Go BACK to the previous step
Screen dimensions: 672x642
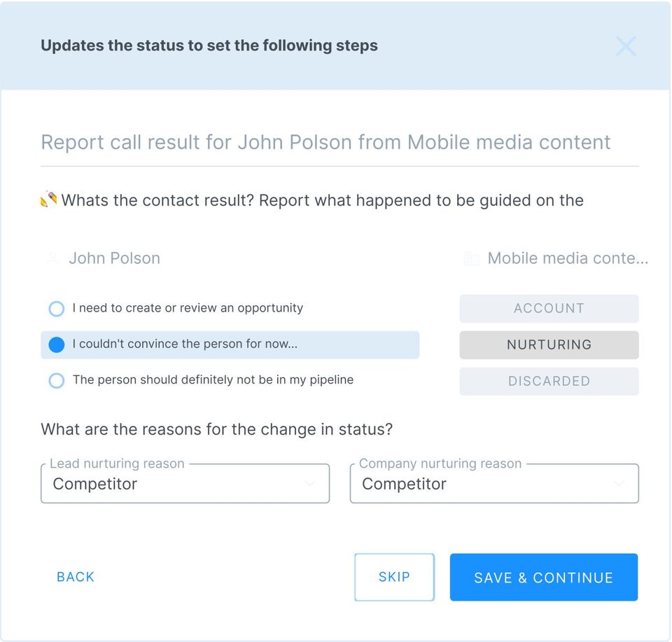[76, 577]
